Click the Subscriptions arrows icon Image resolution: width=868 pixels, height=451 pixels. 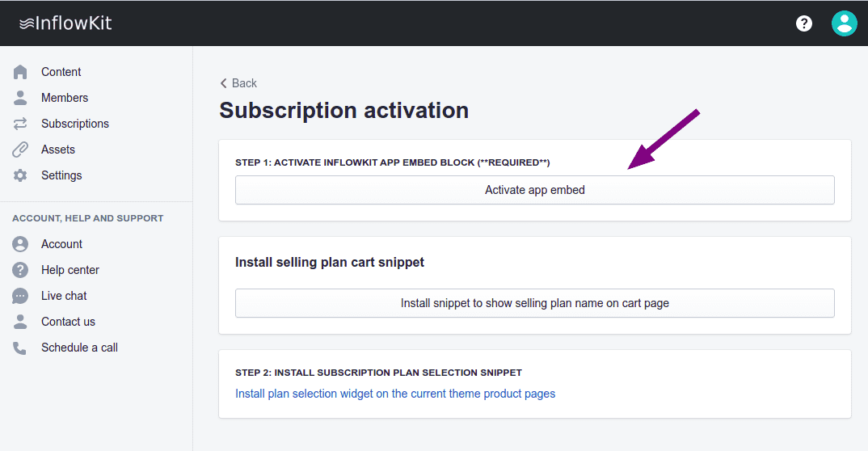tap(20, 124)
